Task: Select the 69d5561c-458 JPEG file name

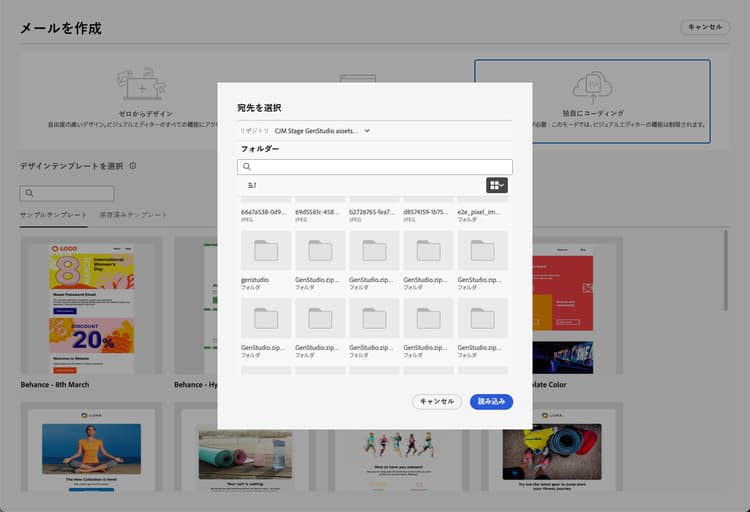Action: (317, 212)
